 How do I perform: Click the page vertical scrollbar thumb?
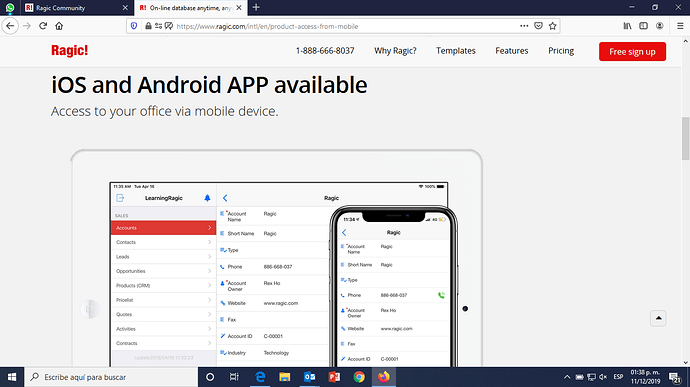[686, 139]
